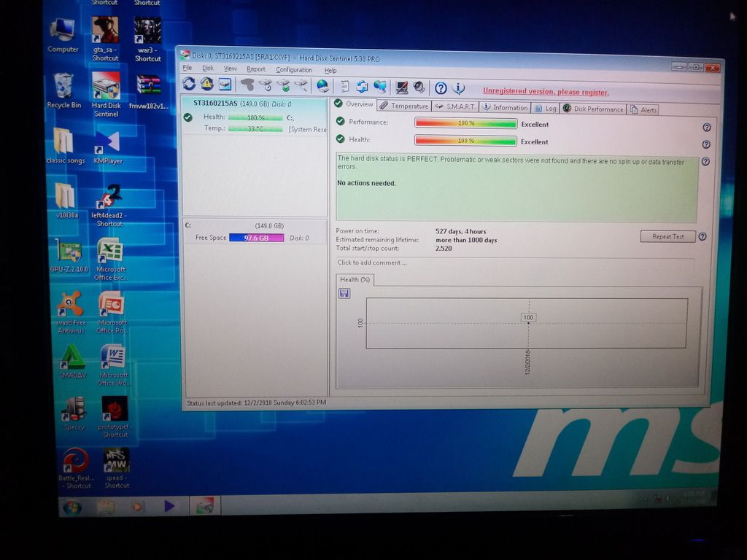Click the gray stethoscope surface test icon

click(247, 85)
